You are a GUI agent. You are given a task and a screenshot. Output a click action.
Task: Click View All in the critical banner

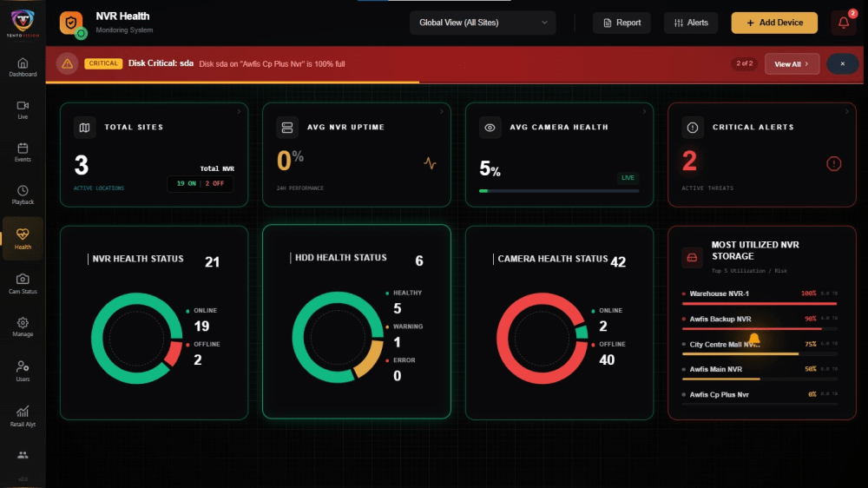(792, 63)
